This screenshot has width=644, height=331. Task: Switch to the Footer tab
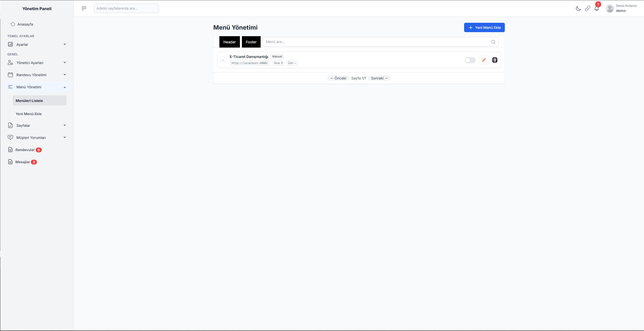tap(251, 42)
